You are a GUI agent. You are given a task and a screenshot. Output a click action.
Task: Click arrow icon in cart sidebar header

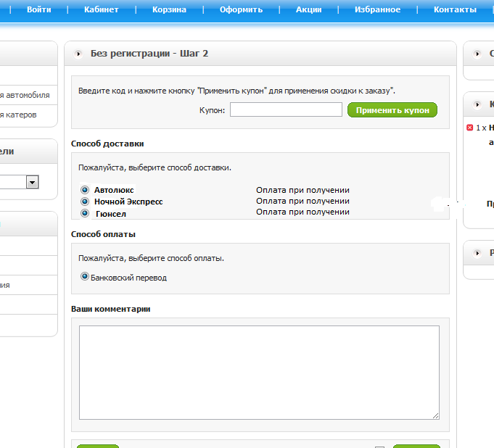coord(477,104)
